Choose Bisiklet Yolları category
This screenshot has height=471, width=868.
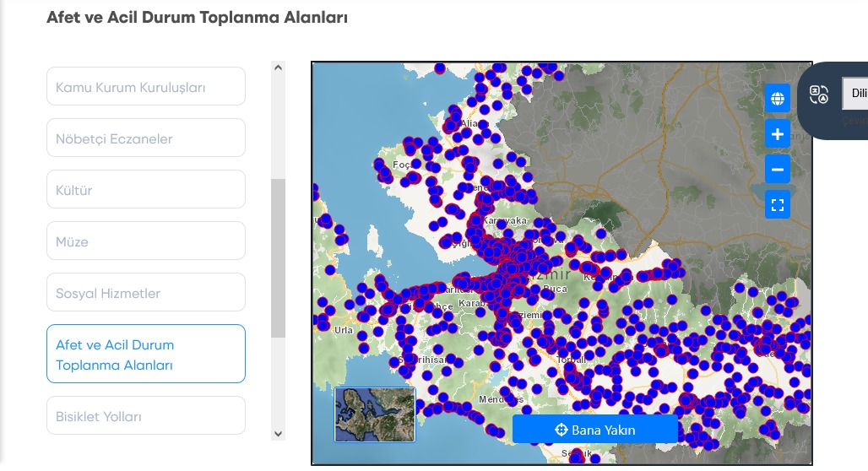point(146,416)
